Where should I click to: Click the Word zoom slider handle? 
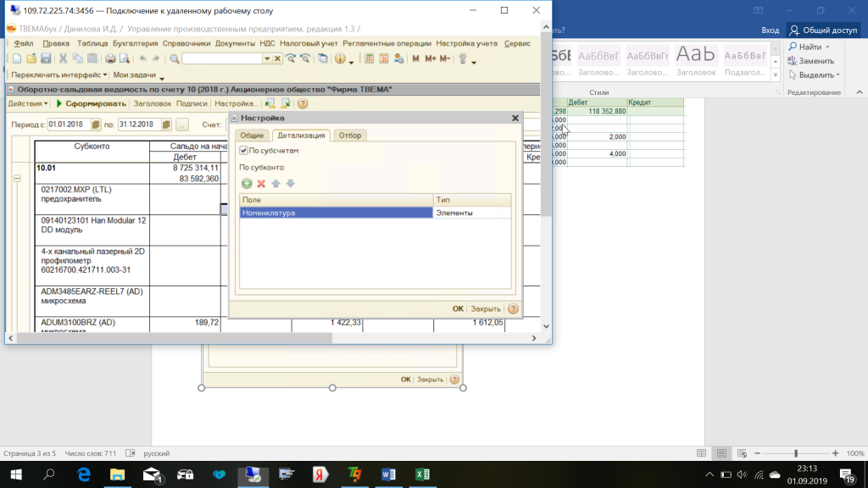click(796, 453)
